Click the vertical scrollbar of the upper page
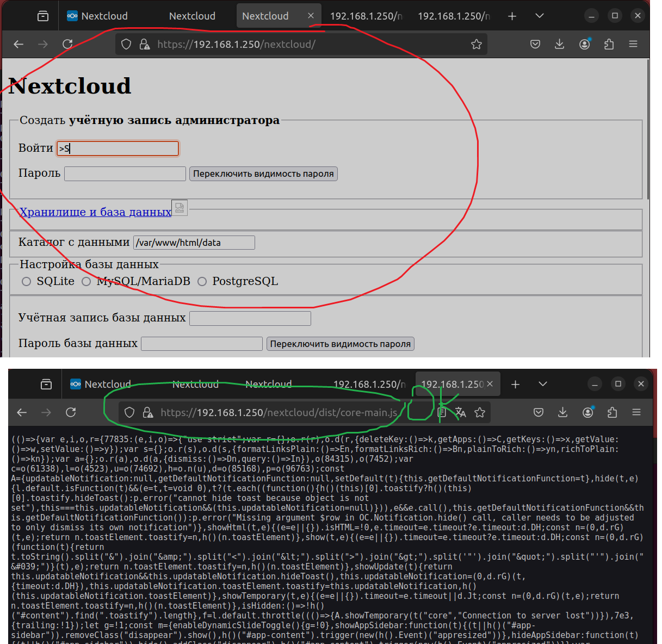The height and width of the screenshot is (644, 662). pos(648,131)
